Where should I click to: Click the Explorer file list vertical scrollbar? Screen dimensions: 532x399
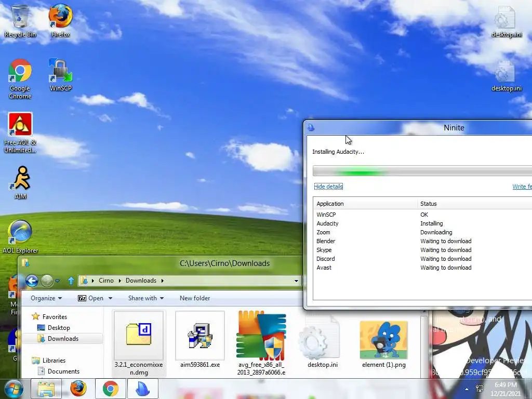tap(424, 343)
